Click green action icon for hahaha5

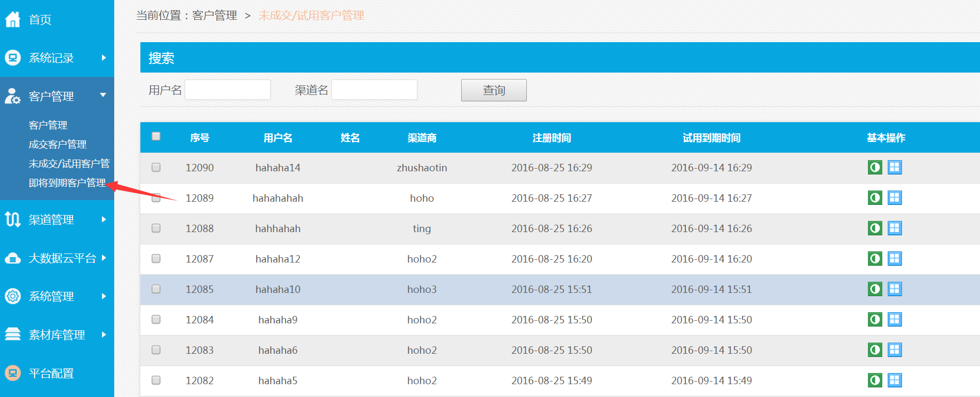coord(875,380)
